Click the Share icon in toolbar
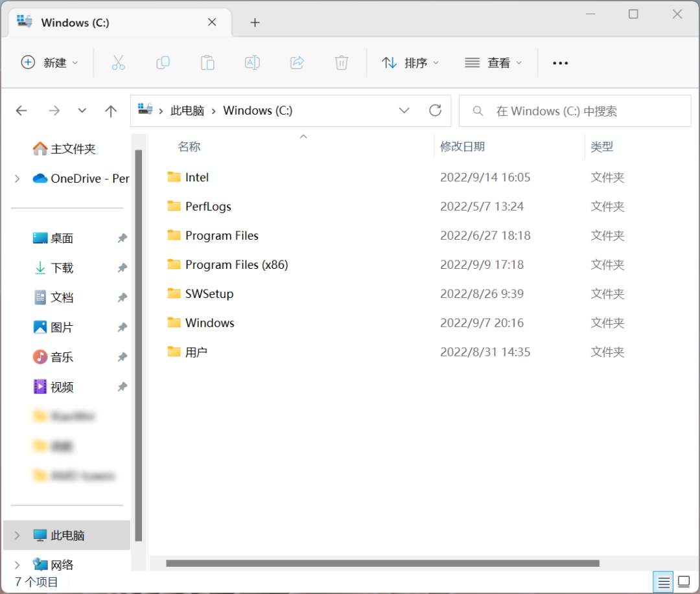This screenshot has height=594, width=700. point(297,63)
